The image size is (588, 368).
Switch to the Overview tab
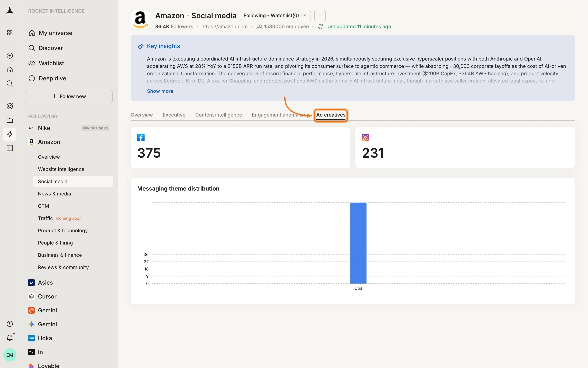[x=142, y=115]
